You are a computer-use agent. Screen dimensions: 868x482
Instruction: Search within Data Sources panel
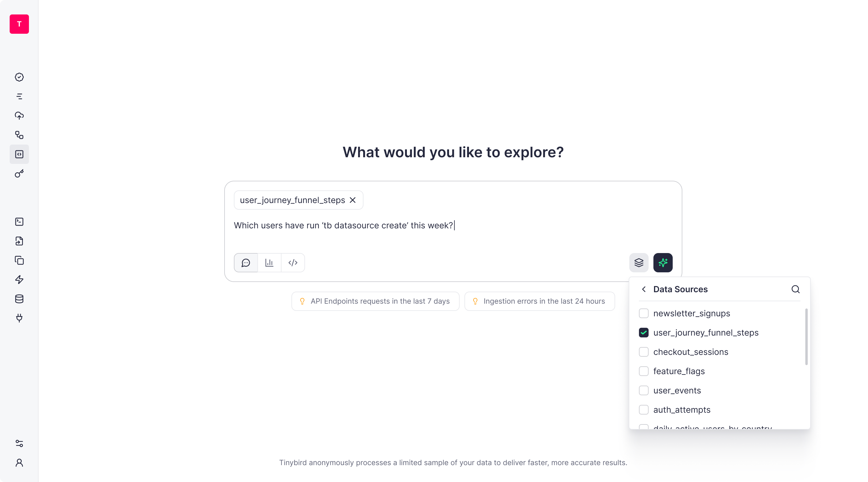point(795,289)
